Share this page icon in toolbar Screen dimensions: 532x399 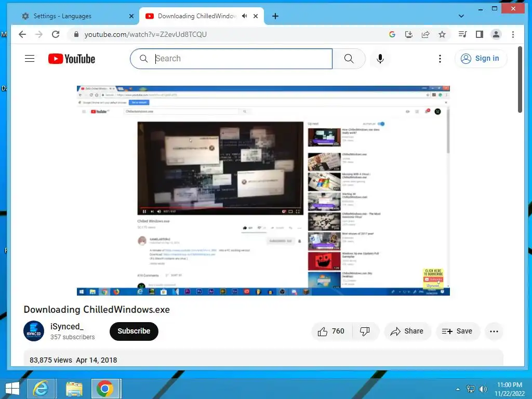pyautogui.click(x=425, y=34)
